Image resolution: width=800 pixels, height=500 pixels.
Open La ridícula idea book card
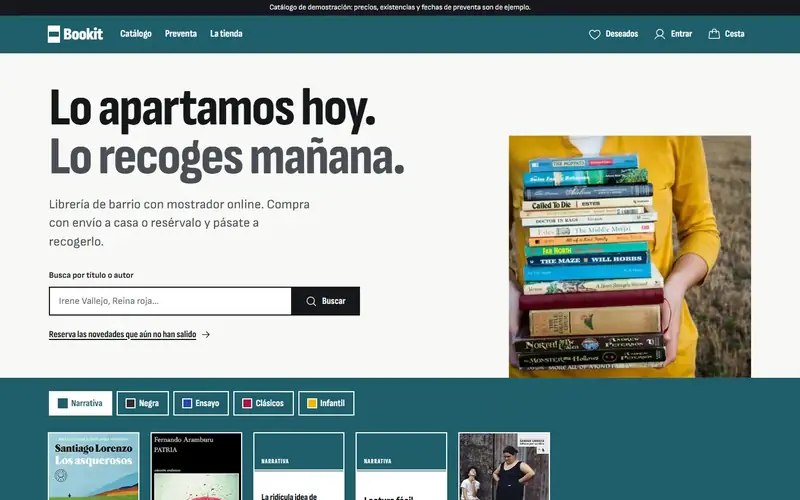299,466
